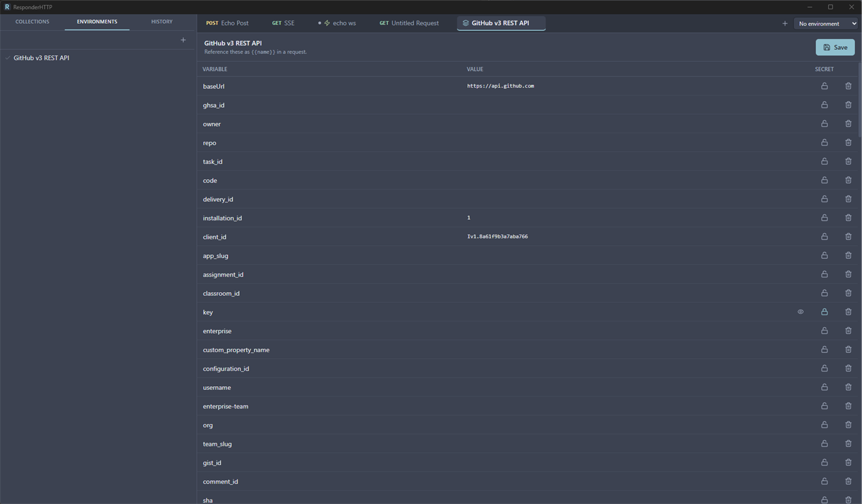Save the environment variables
The height and width of the screenshot is (504, 862).
coord(835,47)
